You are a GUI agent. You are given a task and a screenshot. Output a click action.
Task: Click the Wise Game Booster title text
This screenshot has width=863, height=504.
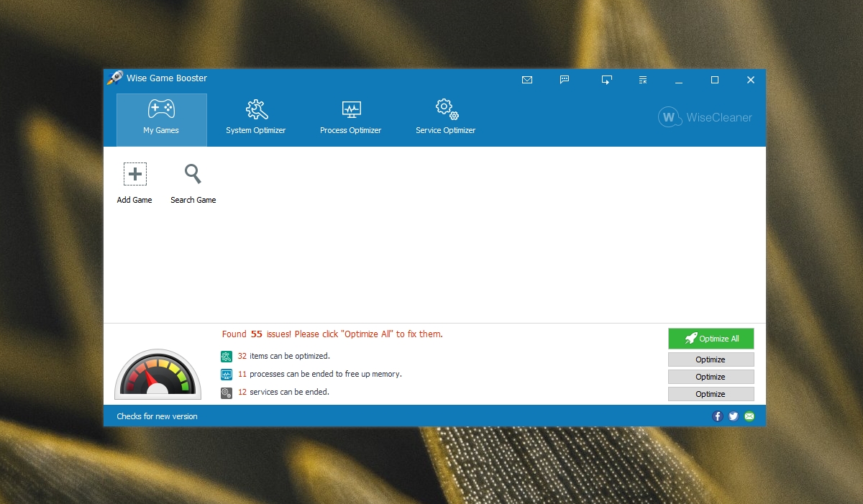167,78
